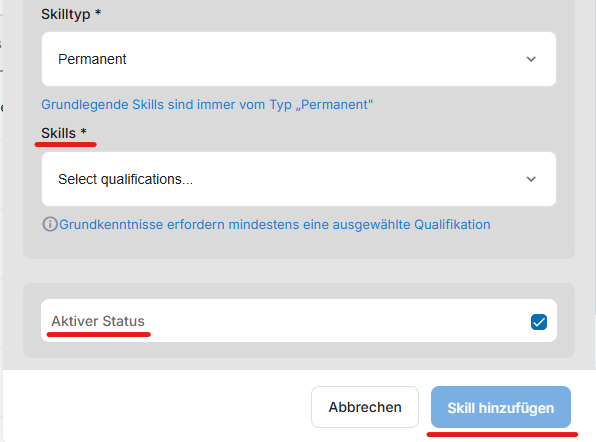Click the Grundlegende Skills Permanent hint text
Image resolution: width=596 pixels, height=442 pixels.
click(x=207, y=105)
